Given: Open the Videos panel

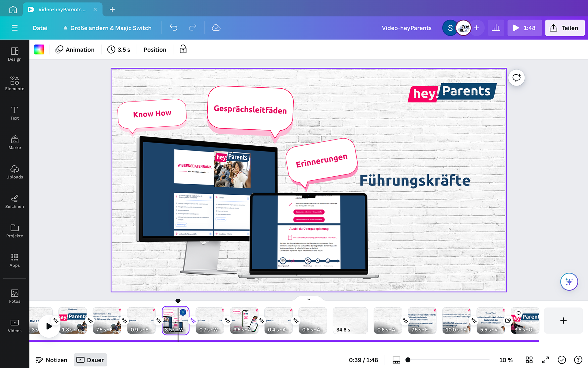Looking at the screenshot, I should click(x=15, y=326).
